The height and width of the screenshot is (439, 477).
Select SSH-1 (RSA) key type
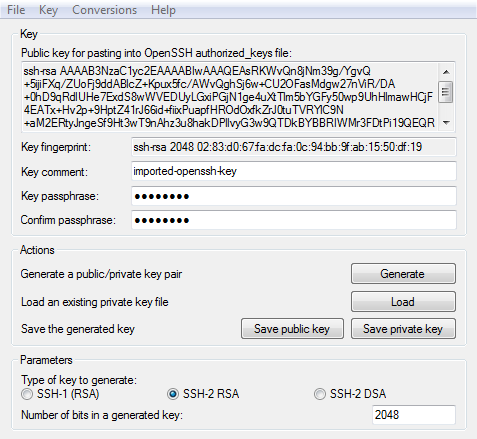[27, 394]
